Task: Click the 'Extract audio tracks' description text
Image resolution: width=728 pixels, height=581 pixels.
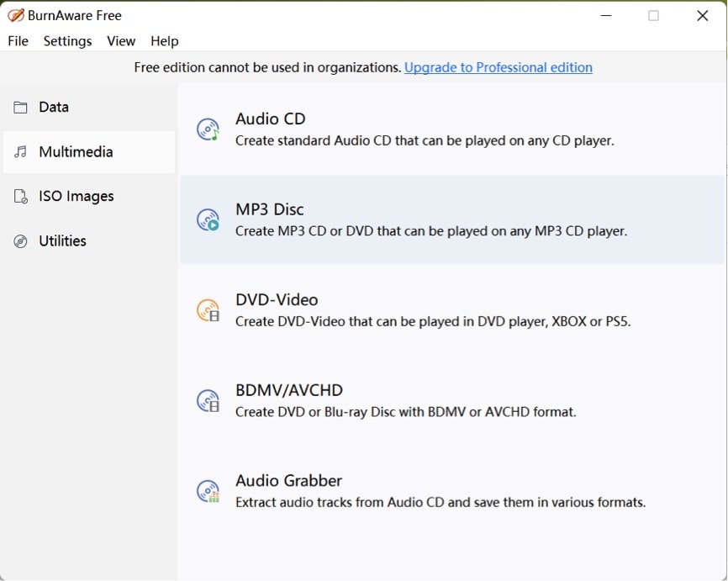Action: (x=440, y=503)
